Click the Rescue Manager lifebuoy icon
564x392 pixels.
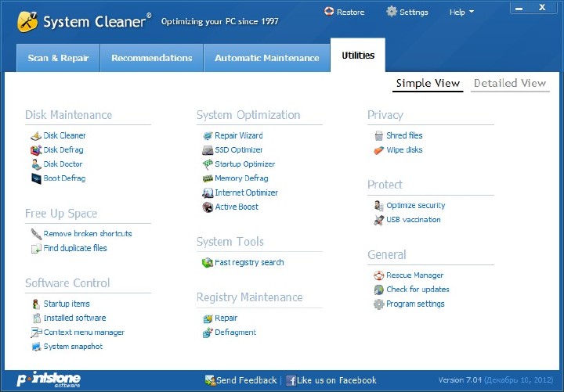coord(379,275)
